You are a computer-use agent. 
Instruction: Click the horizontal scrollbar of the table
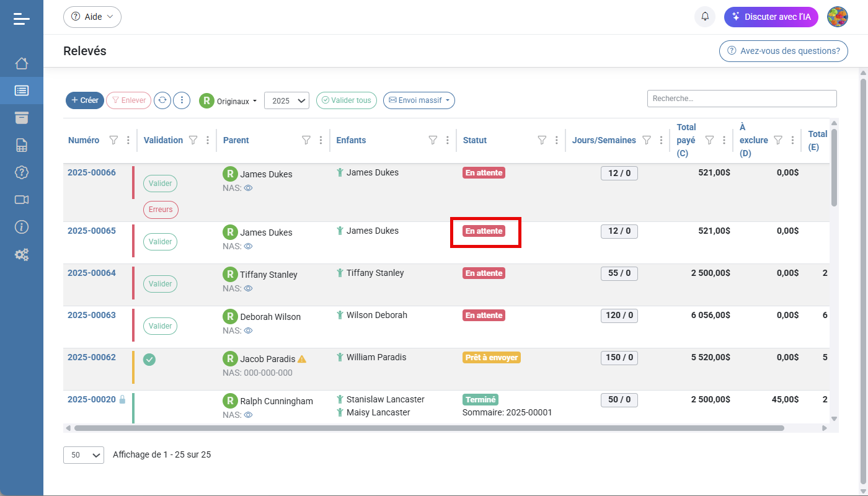point(428,428)
